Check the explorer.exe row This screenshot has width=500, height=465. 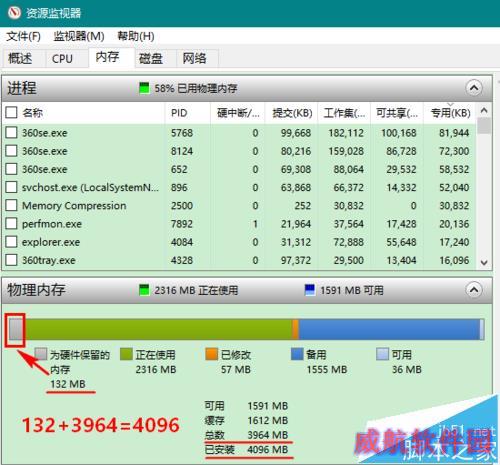(x=11, y=242)
